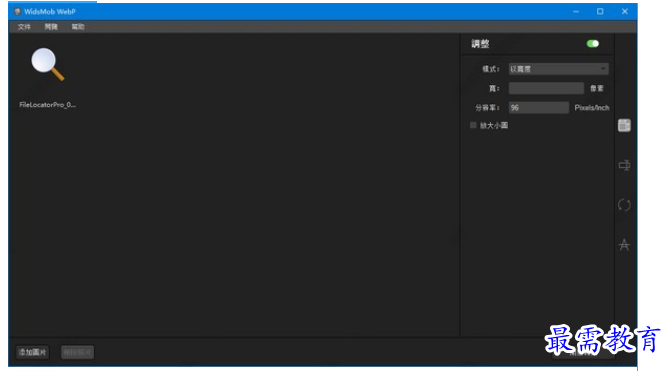Screen dimensions: 669x371
Task: Turn off the 調整 green toggle switch
Action: coord(593,43)
